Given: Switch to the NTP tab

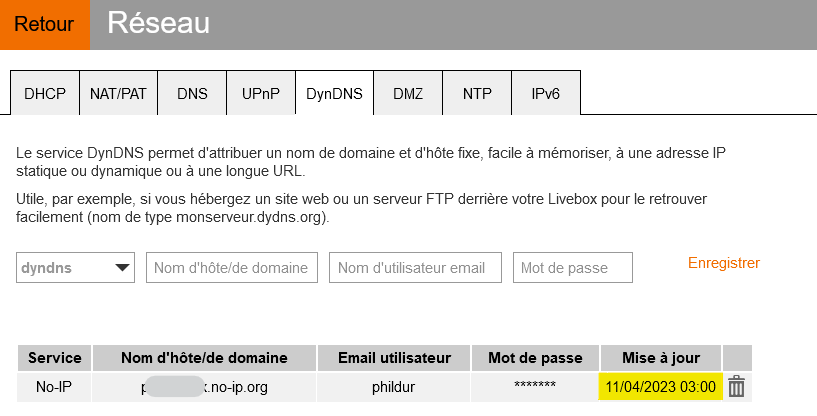Looking at the screenshot, I should click(477, 94).
